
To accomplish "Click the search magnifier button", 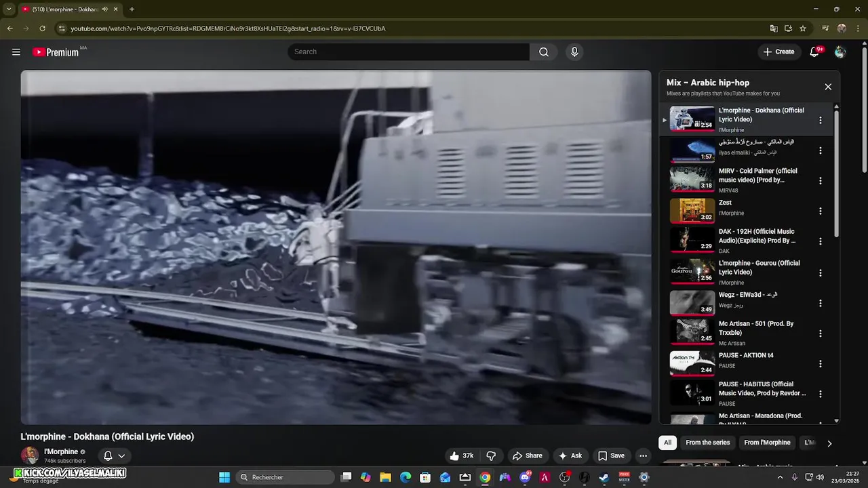I will coord(544,52).
